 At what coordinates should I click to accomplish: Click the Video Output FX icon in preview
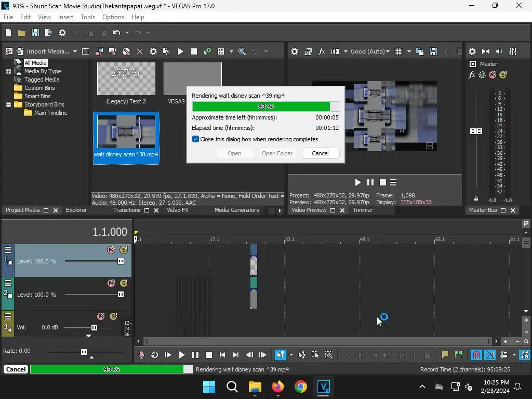click(322, 51)
